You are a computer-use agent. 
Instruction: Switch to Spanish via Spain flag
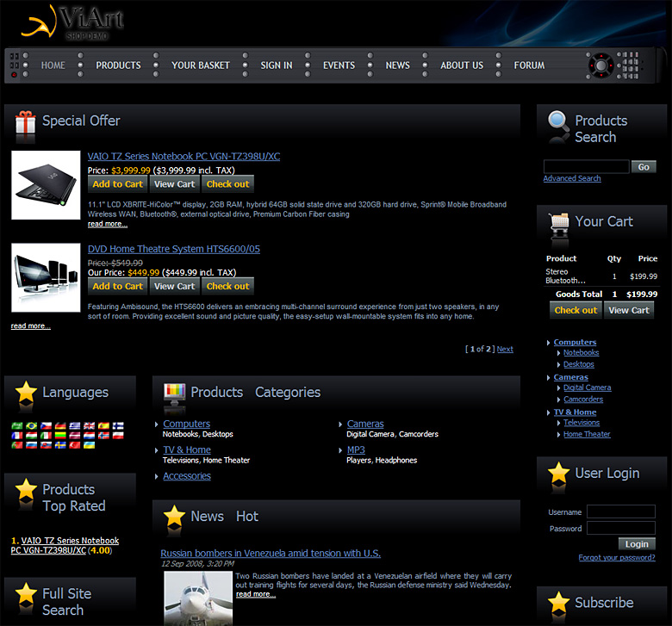pyautogui.click(x=103, y=425)
